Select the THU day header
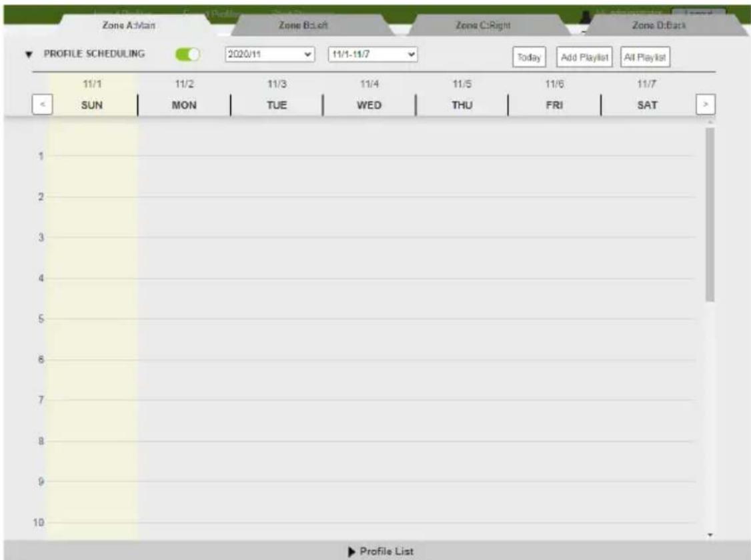The width and height of the screenshot is (751, 560). (462, 105)
